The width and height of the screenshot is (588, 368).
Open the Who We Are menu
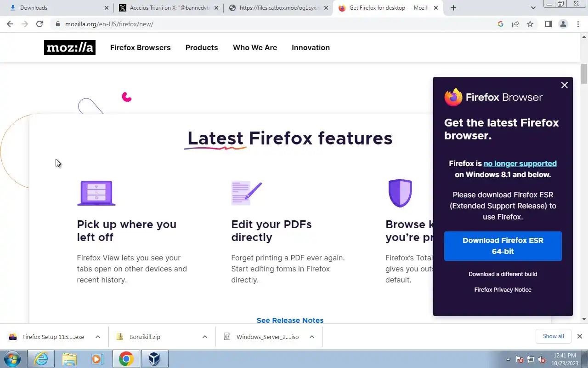click(255, 47)
